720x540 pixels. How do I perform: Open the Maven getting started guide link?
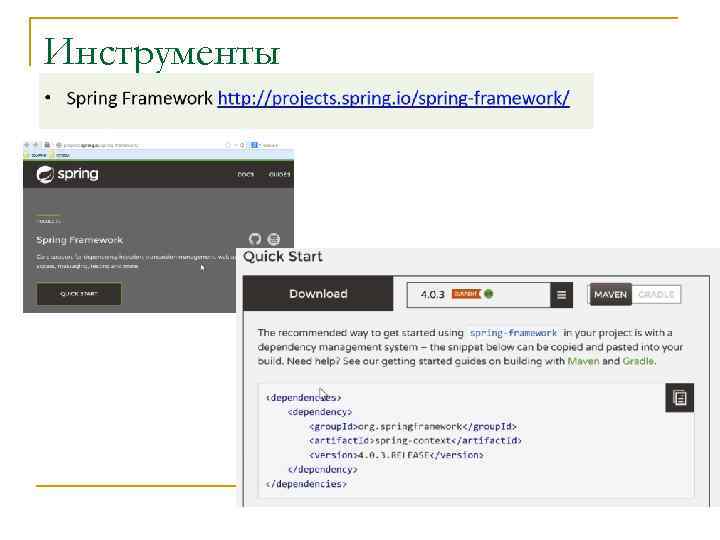coord(583,361)
